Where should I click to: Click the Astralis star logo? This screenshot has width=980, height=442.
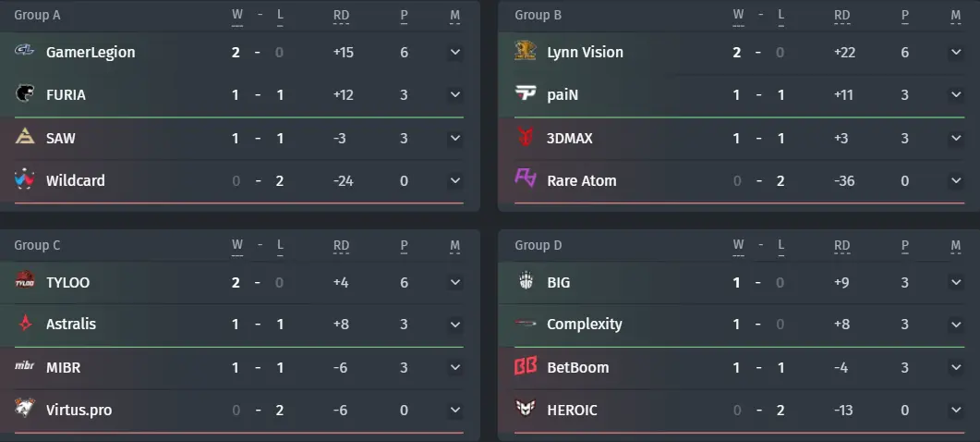(24, 324)
